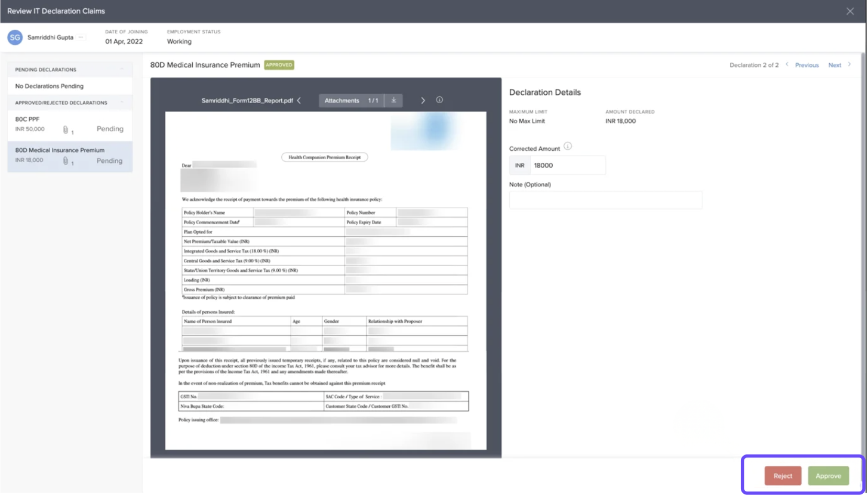Download the attachment using the download icon
The image size is (868, 498).
[393, 100]
